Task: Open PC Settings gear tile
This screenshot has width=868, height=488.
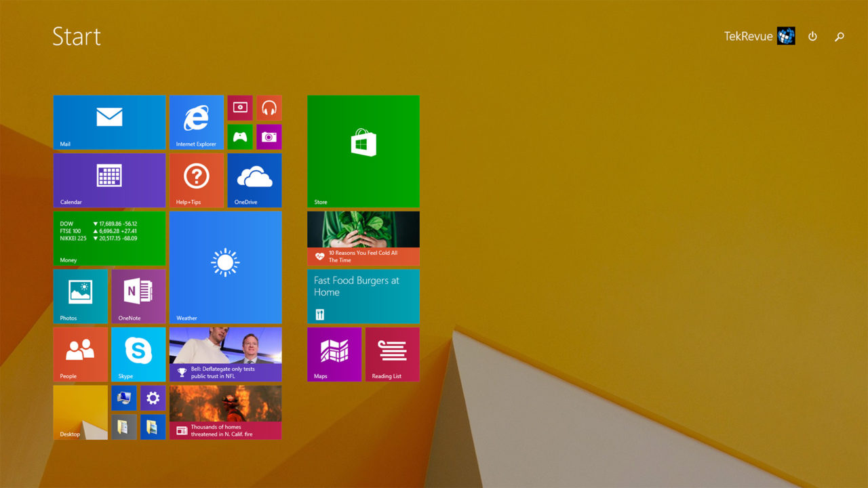Action: (153, 399)
